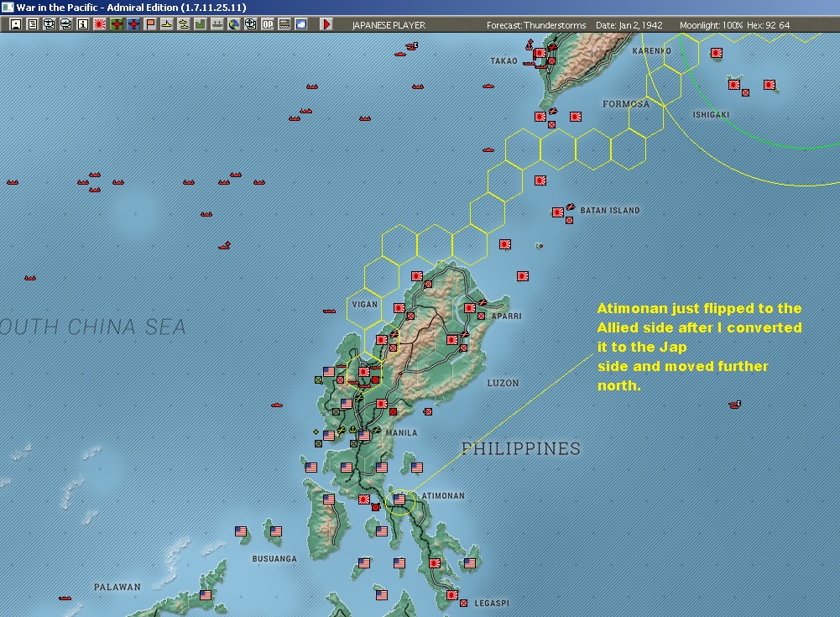Click the green industry toolbar icon

201,24
